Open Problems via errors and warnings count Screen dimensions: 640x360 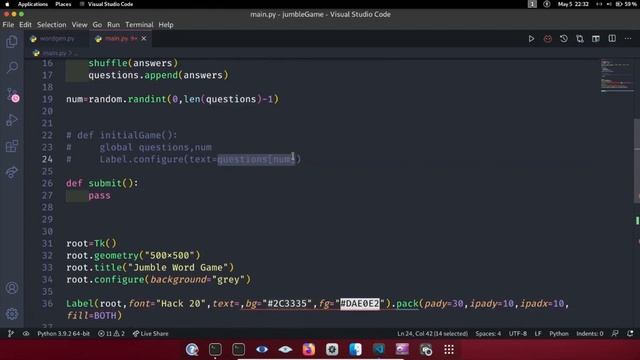coord(111,333)
